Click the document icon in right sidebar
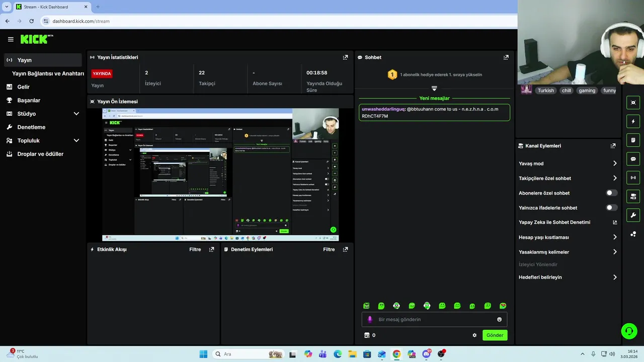The image size is (644, 362). point(633,140)
